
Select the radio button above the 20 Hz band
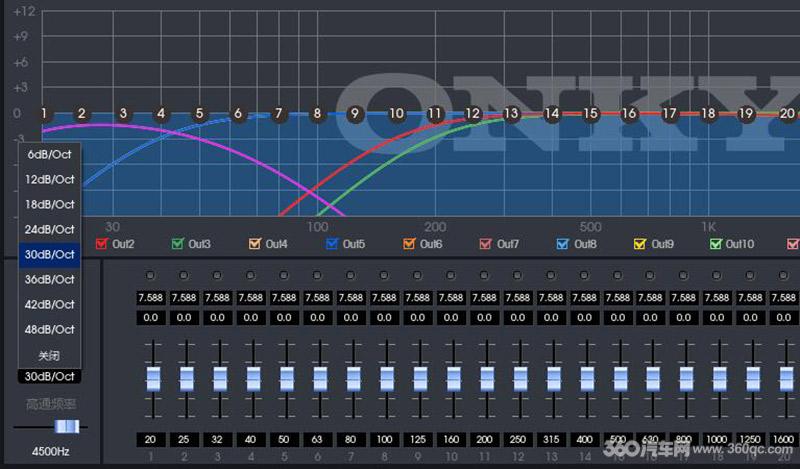(150, 276)
